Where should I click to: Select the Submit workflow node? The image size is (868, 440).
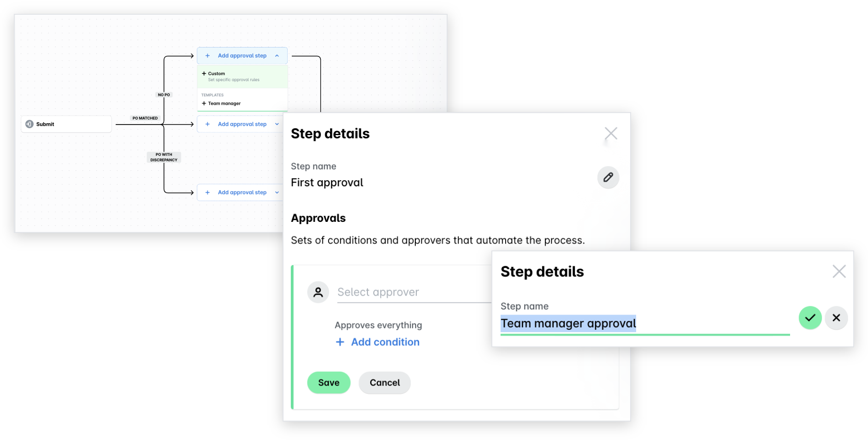[x=66, y=124]
